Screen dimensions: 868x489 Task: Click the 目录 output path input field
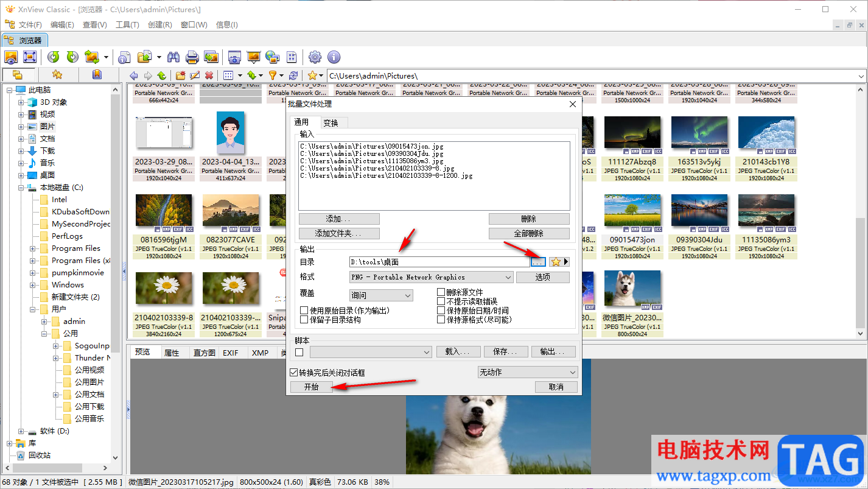439,262
